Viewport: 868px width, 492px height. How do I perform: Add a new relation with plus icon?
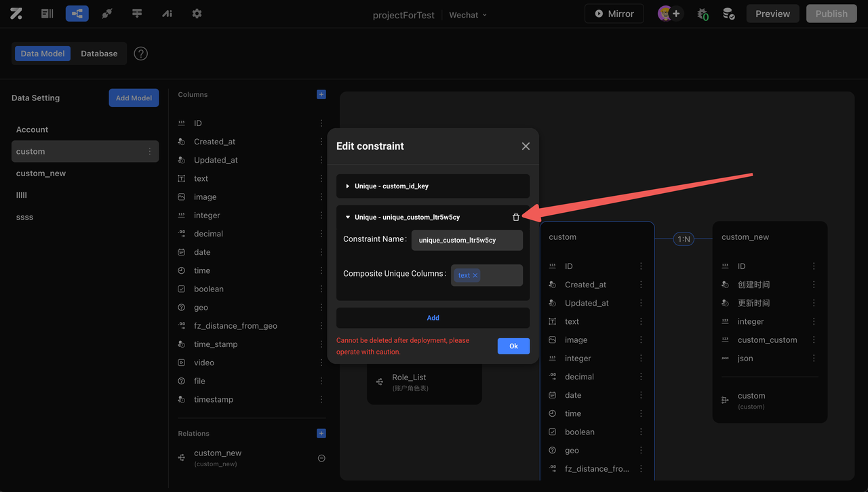click(321, 434)
